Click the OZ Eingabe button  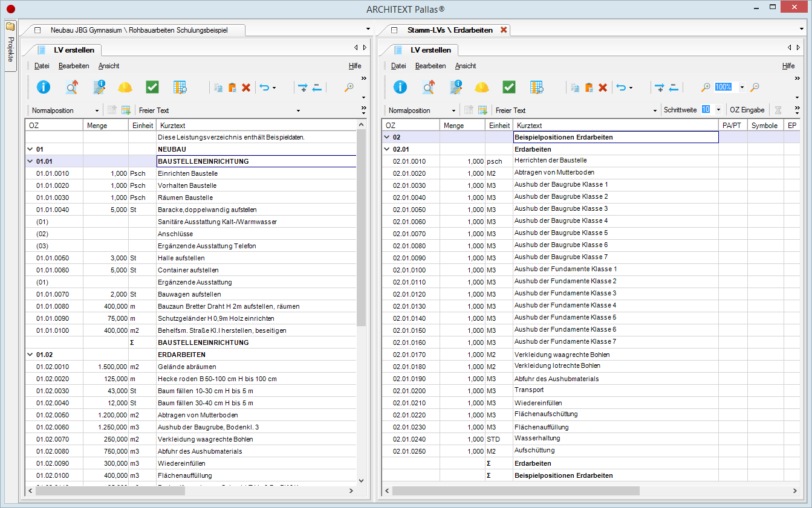click(x=747, y=110)
